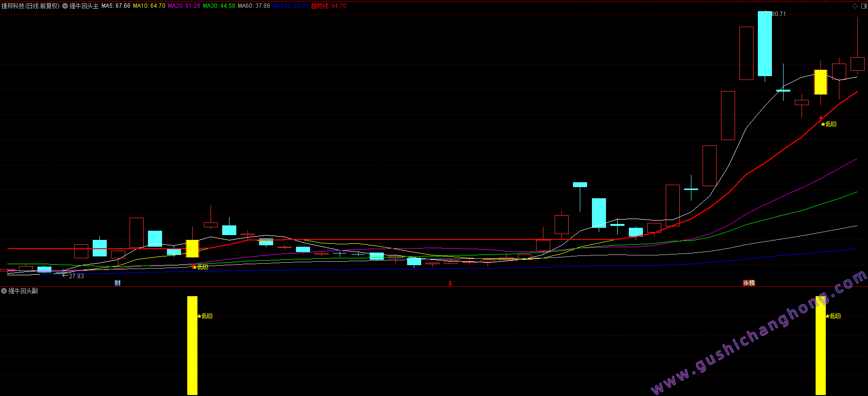Select the 趋势线: 64.70 label
Viewport: 868px width, 396px height.
(x=329, y=6)
